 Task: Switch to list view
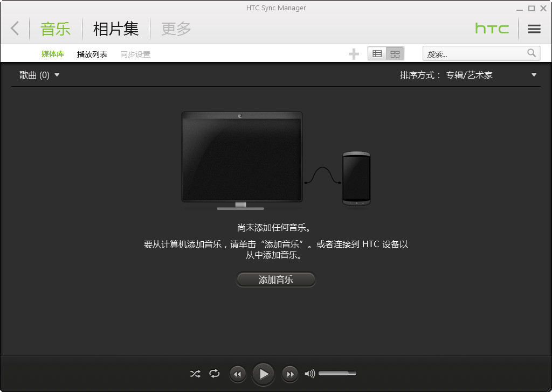[377, 54]
